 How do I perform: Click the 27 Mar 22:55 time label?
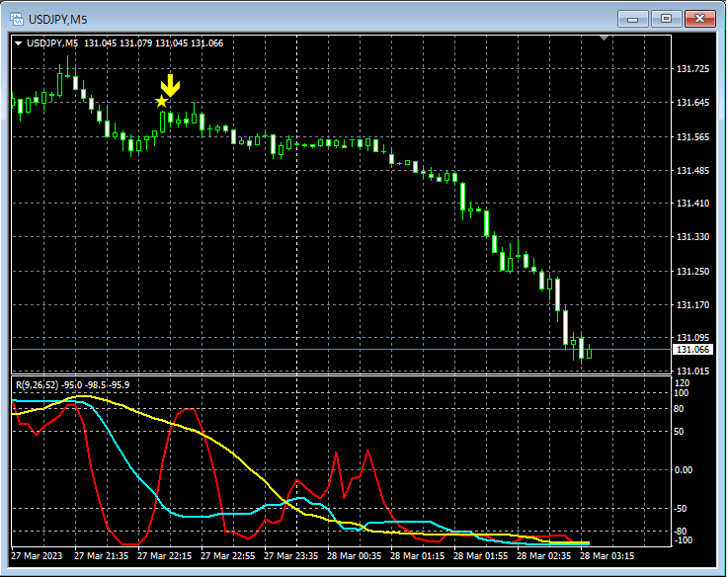[x=227, y=556]
